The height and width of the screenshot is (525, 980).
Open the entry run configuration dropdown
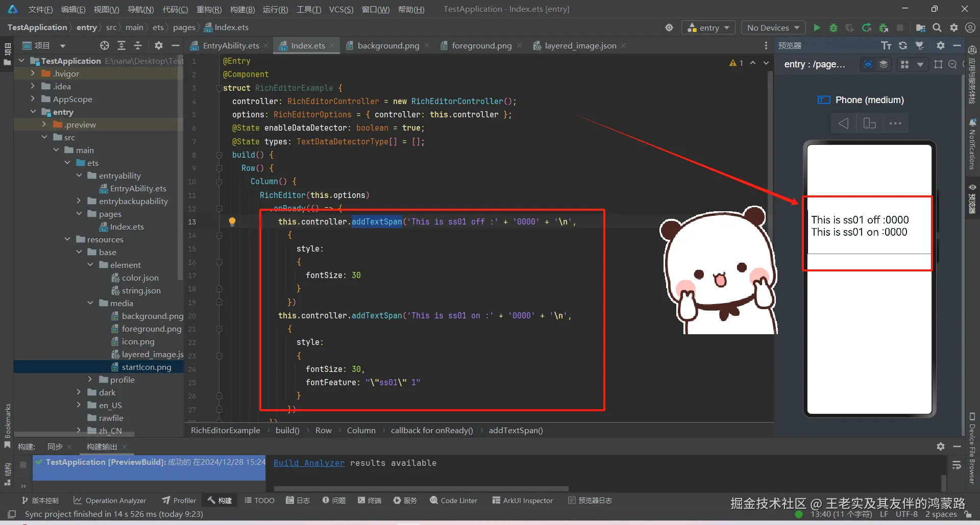(708, 28)
